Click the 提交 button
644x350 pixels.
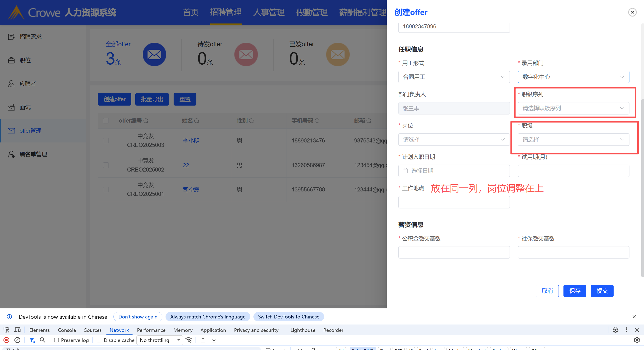point(602,291)
